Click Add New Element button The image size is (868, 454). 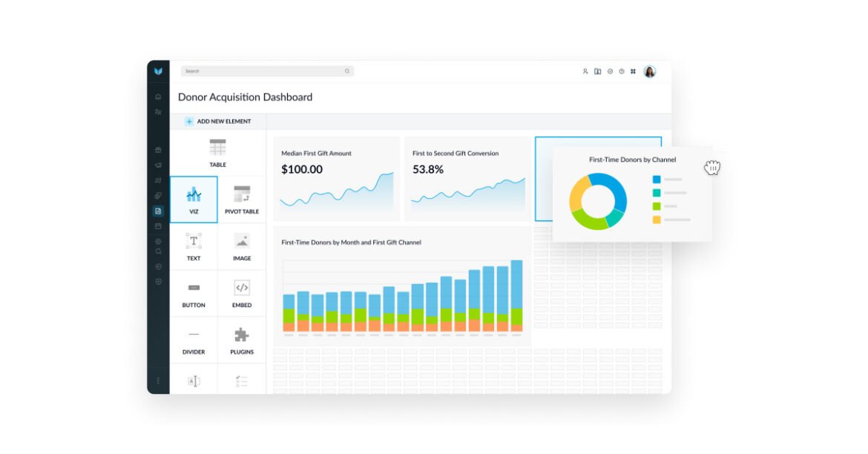tap(218, 121)
